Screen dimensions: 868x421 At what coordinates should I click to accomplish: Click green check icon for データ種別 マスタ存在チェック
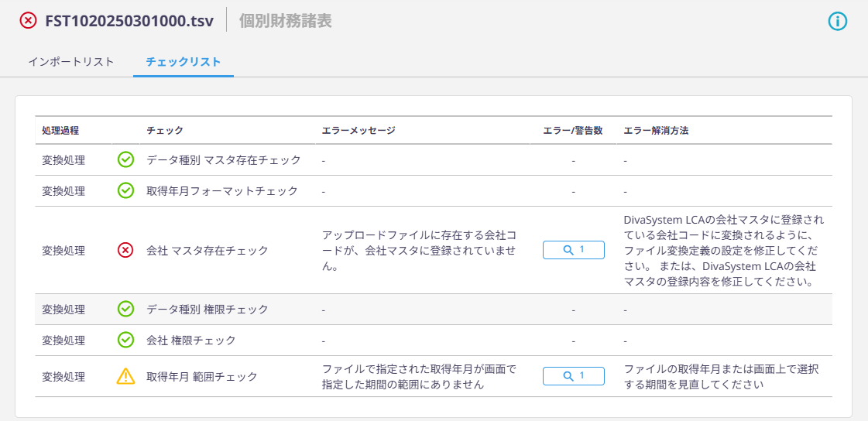125,160
